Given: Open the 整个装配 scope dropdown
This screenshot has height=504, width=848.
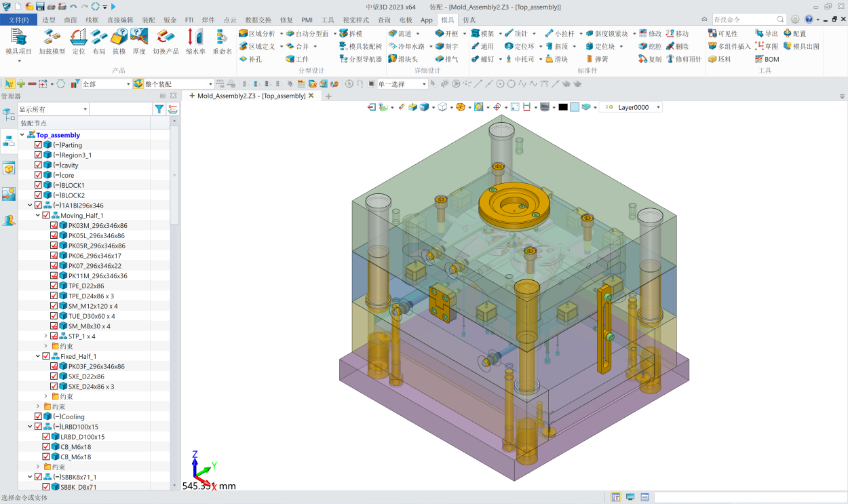Looking at the screenshot, I should click(179, 84).
